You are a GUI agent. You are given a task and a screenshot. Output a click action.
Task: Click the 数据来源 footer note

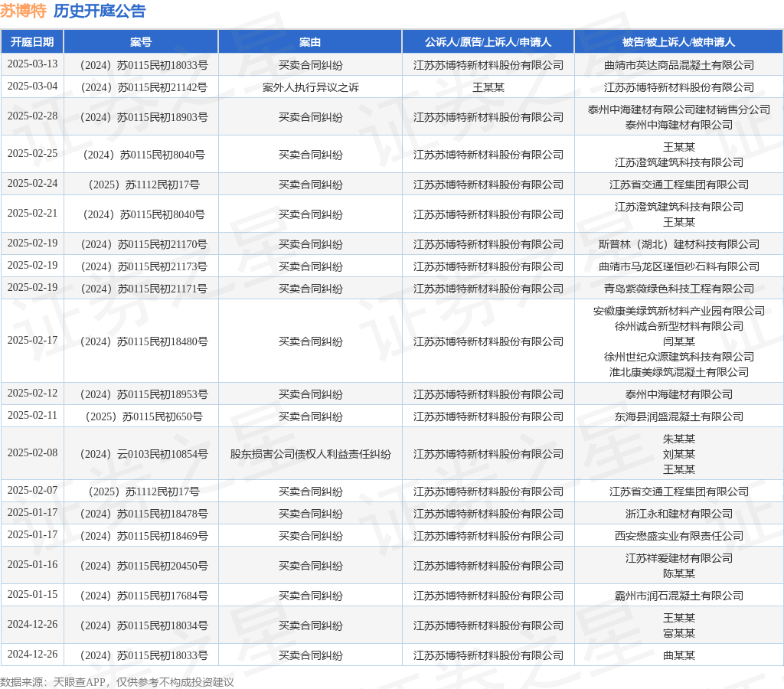tap(117, 682)
